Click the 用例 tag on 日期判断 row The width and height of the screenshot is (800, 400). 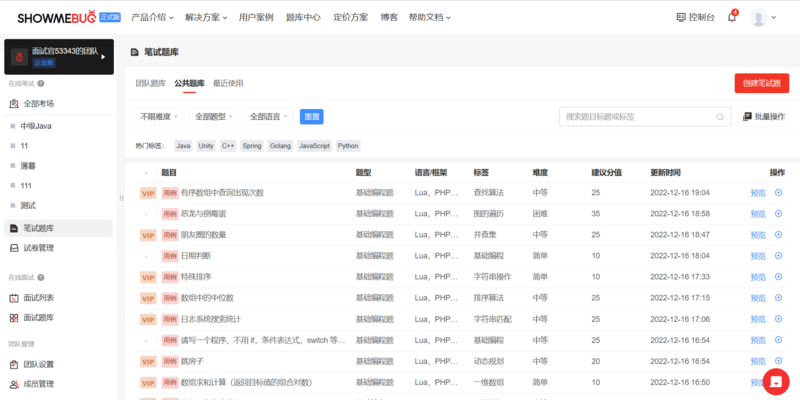click(x=170, y=256)
